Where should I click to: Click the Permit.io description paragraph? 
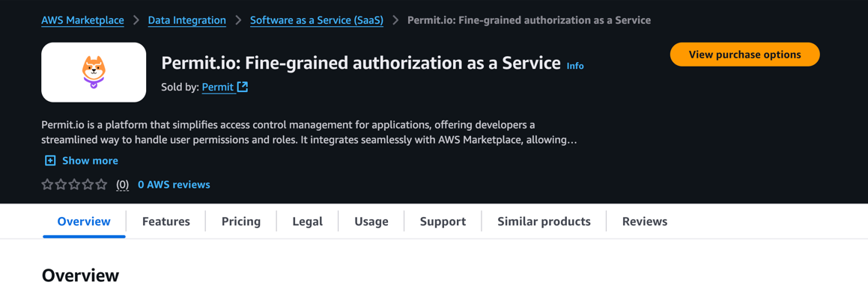click(x=309, y=132)
